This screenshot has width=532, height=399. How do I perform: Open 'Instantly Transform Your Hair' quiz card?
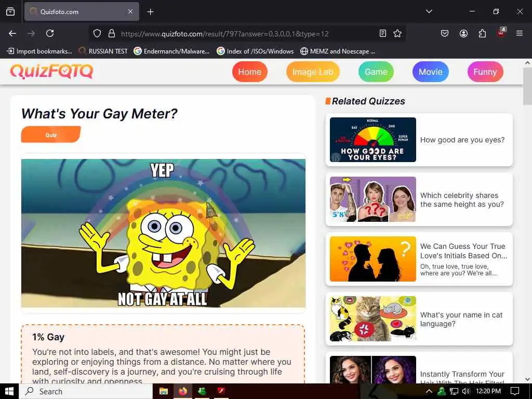[x=419, y=368]
